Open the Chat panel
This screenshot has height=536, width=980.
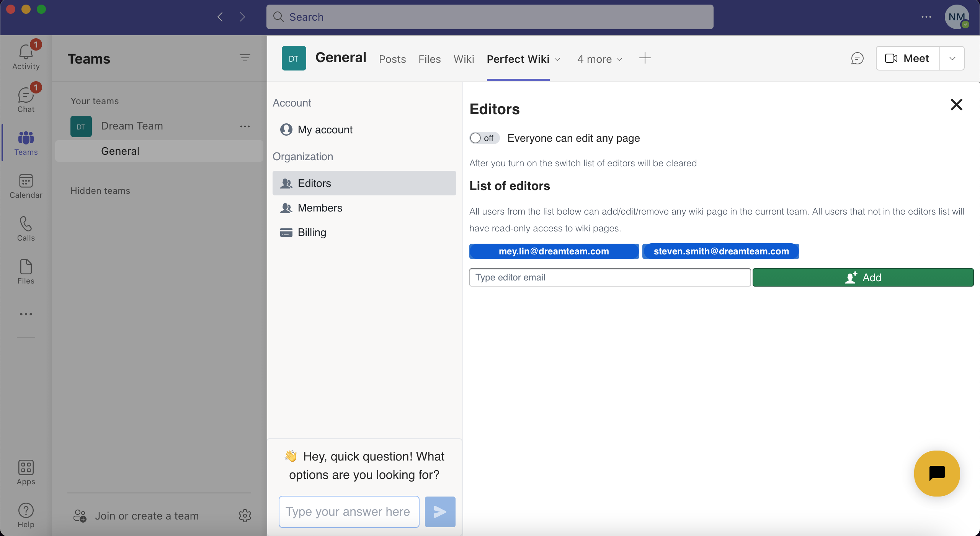point(25,98)
